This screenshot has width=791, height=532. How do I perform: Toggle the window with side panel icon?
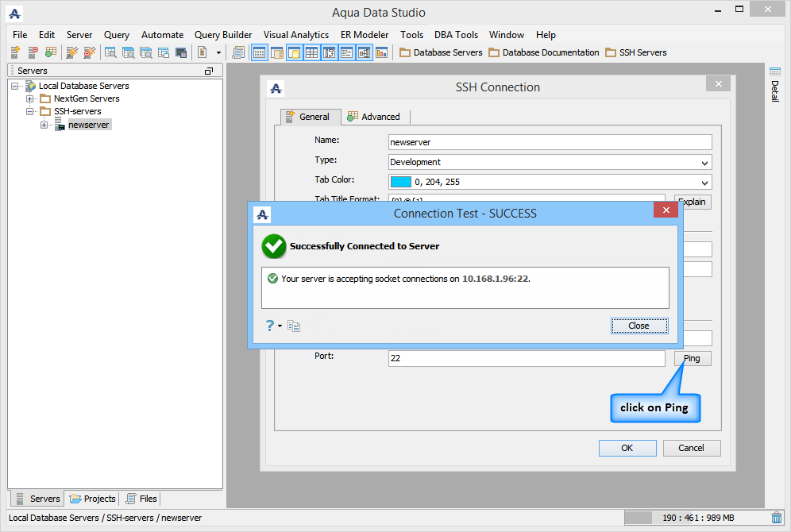click(x=277, y=52)
